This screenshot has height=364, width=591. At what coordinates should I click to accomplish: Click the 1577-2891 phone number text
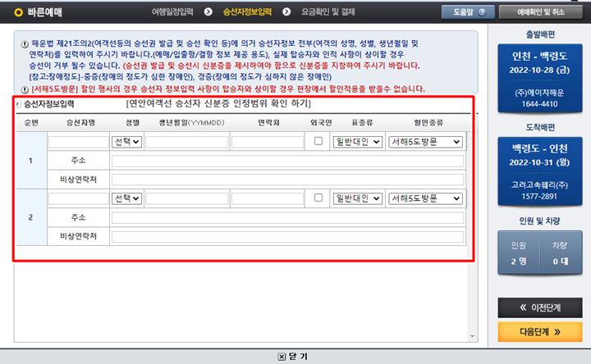539,196
